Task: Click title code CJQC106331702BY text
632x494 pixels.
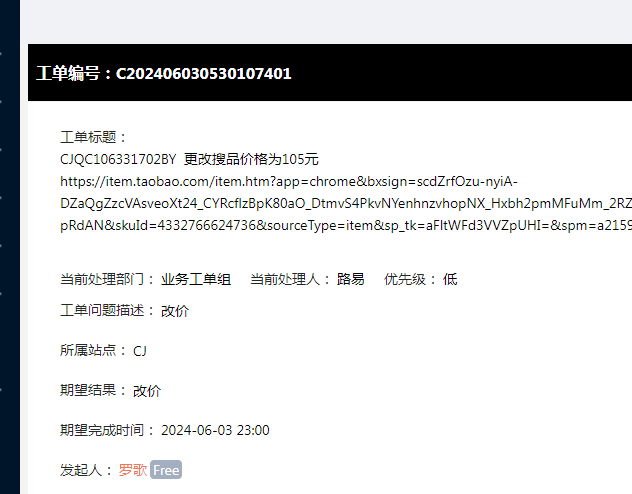Action: [118, 159]
